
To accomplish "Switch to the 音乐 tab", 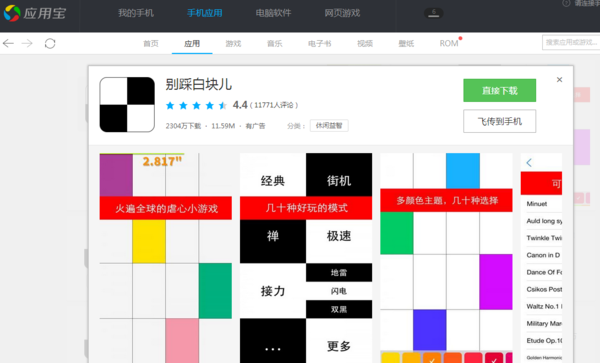I will click(x=275, y=44).
